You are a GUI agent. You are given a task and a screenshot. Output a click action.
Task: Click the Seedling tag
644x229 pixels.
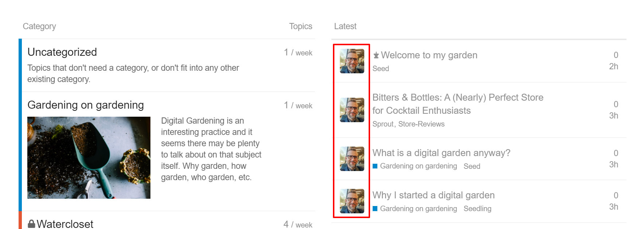click(477, 209)
